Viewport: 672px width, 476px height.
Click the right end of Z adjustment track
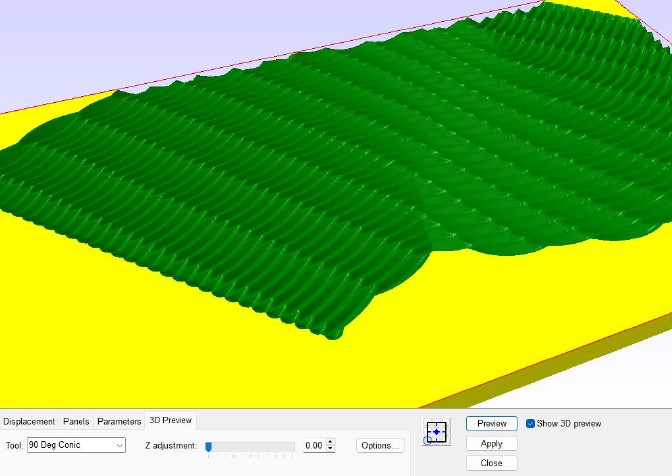290,446
